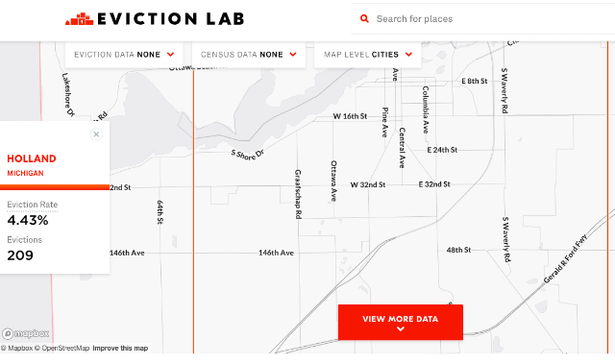Open the Improve this map link

[120, 348]
